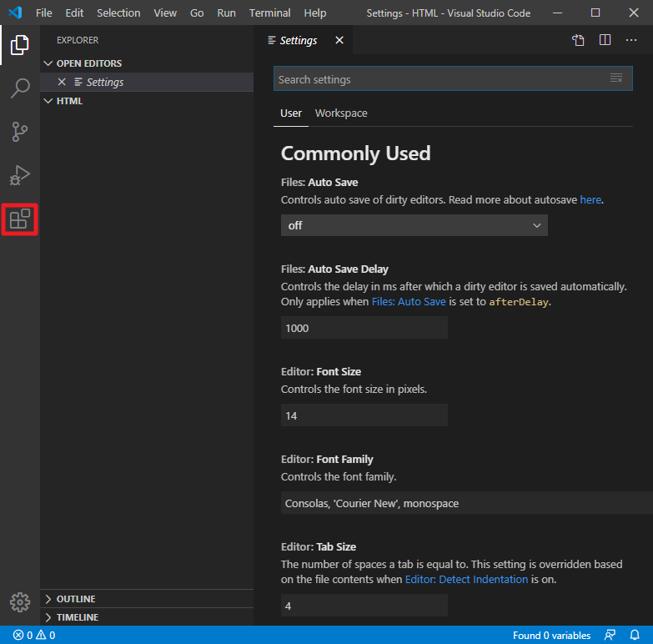
Task: Click 'Found 0 variables' status entry
Action: [551, 635]
